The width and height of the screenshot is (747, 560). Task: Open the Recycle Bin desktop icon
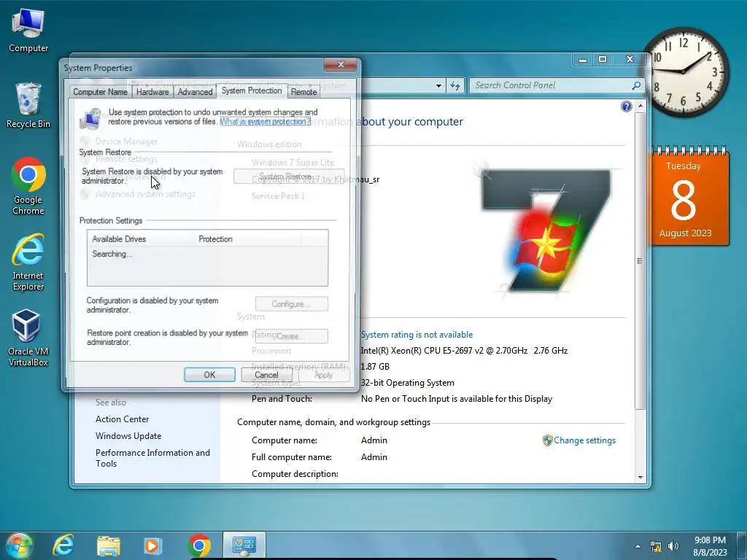(x=28, y=105)
